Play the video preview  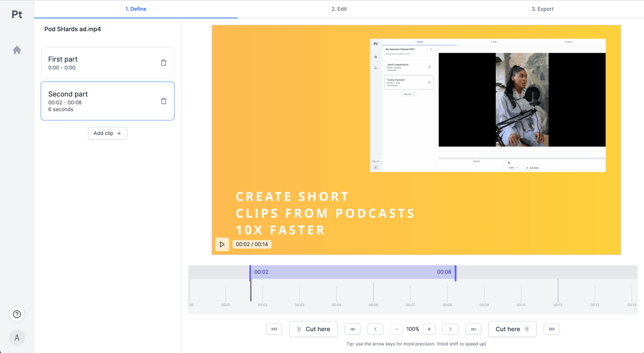click(222, 244)
